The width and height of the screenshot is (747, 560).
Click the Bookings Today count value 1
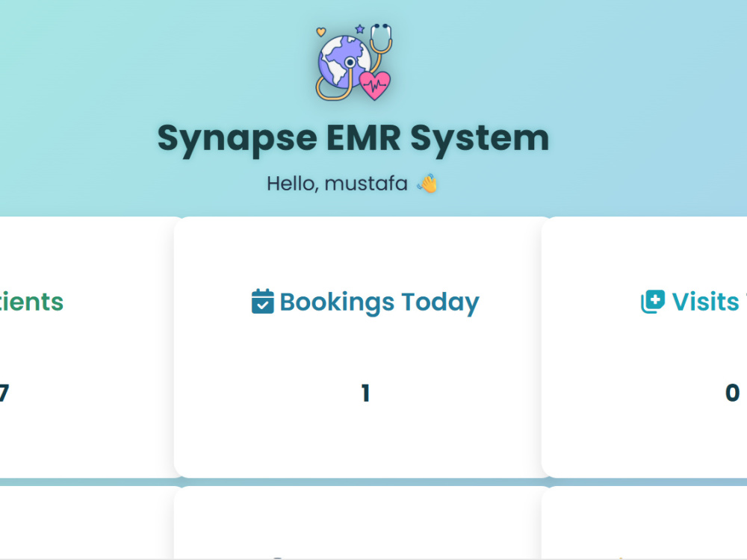pyautogui.click(x=365, y=393)
